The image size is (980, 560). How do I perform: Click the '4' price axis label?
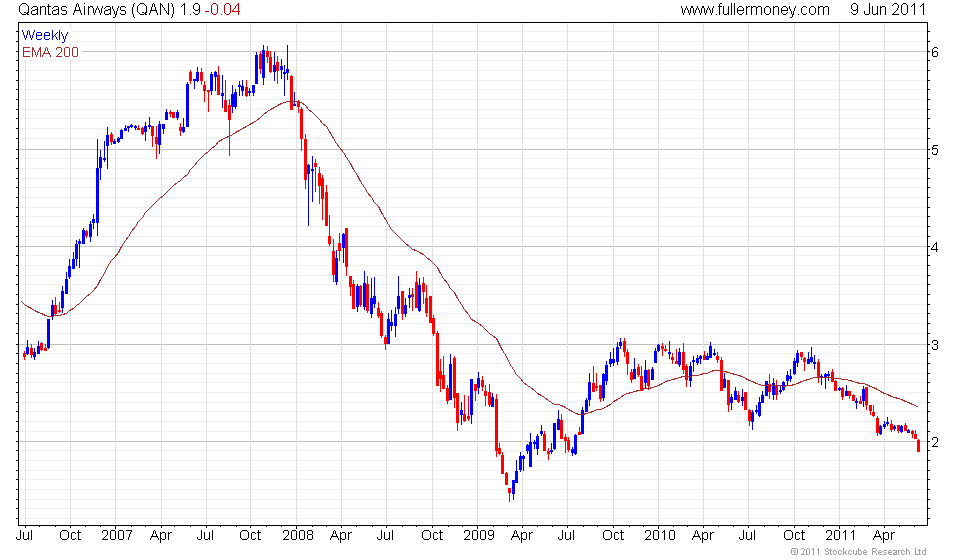(935, 248)
